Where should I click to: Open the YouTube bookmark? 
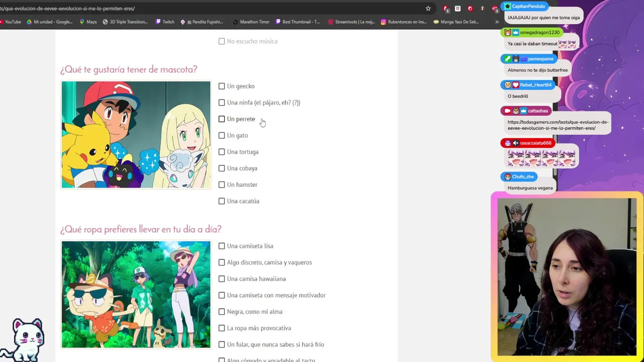10,22
